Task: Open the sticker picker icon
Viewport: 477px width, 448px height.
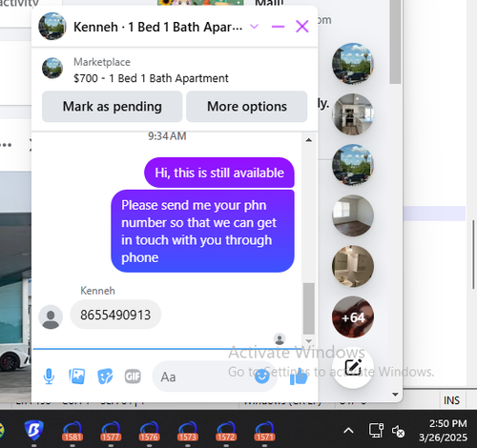Action: tap(105, 377)
